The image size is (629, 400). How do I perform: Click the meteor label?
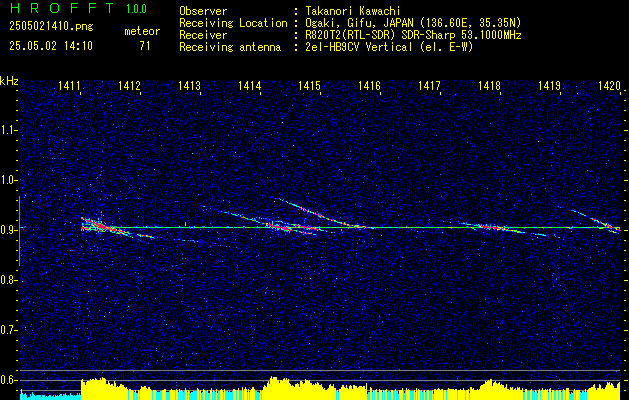coord(142,31)
